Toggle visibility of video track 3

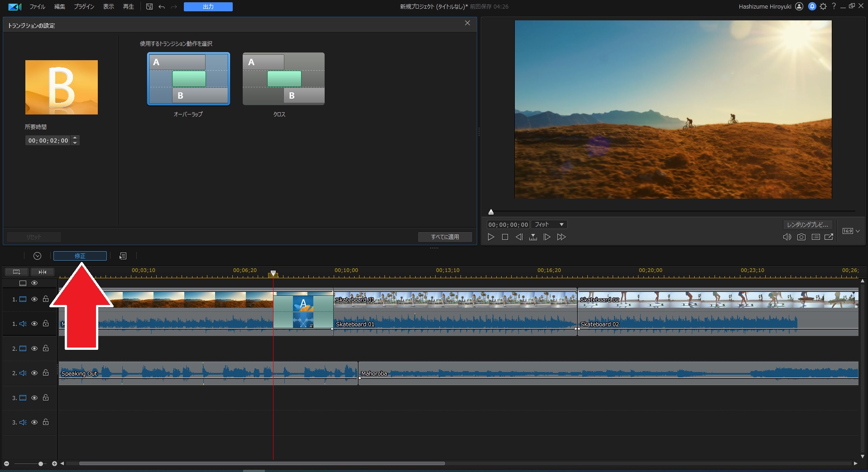pos(34,398)
